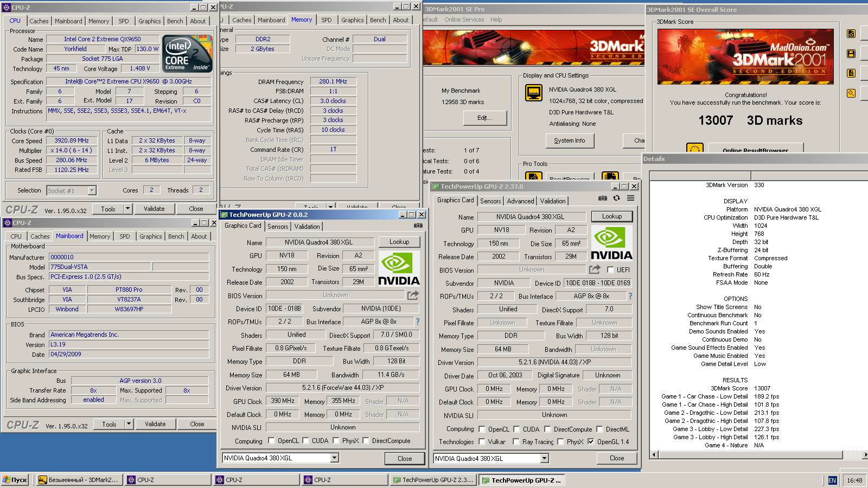Screen dimensions: 868x488
Task: Toggle OpenGL 1.4 checkbox in GPU-Z 2.37.0
Action: [591, 441]
